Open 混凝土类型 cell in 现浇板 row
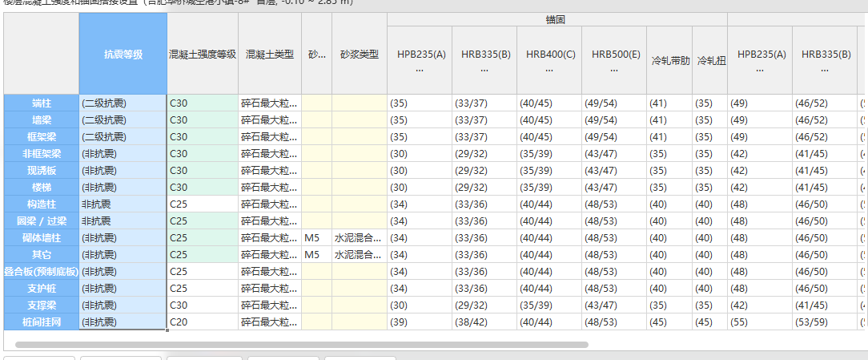The width and height of the screenshot is (868, 360). 270,170
